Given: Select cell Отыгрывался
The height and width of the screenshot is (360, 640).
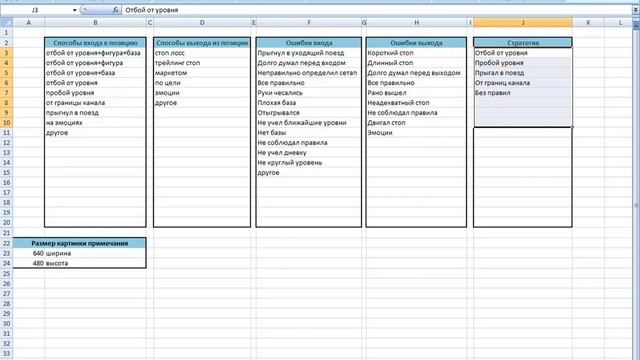Looking at the screenshot, I should 309,113.
